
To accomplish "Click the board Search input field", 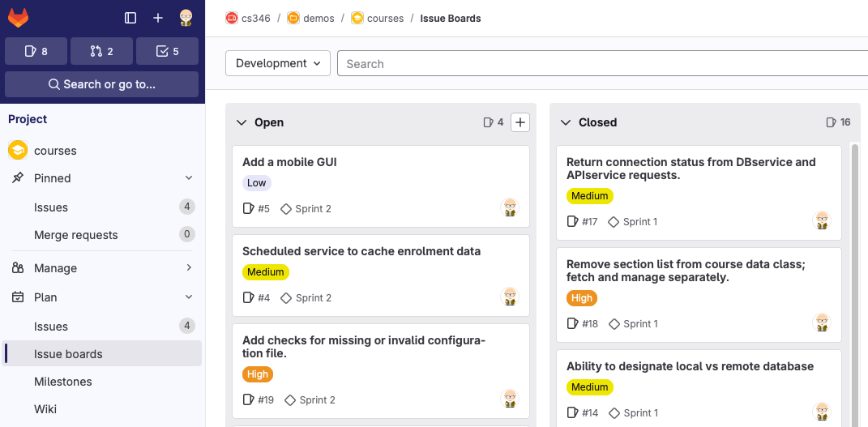I will coord(600,63).
